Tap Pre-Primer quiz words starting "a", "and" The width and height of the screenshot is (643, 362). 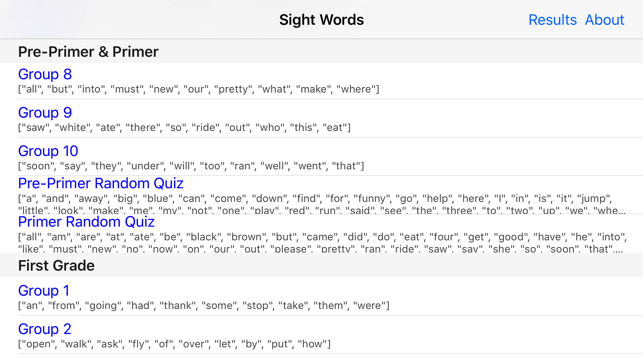click(315, 198)
